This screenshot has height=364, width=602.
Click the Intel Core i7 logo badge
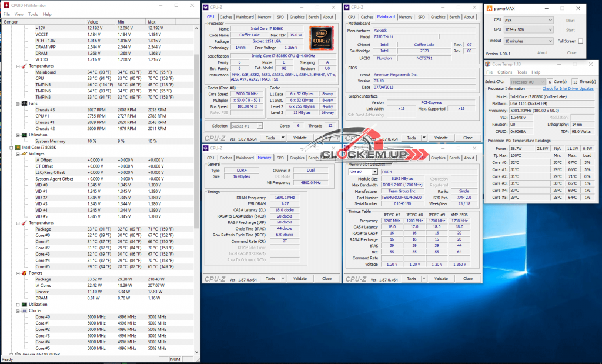point(322,39)
